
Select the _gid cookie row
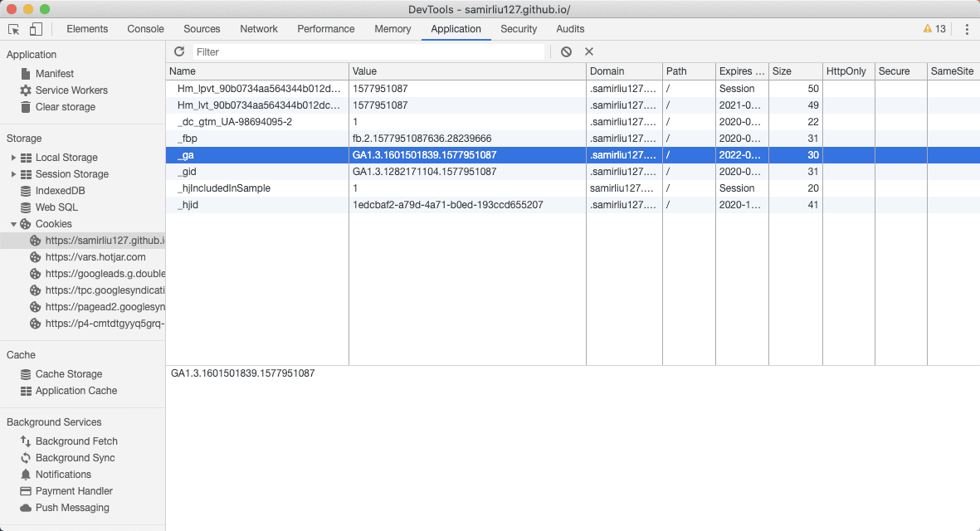click(256, 172)
